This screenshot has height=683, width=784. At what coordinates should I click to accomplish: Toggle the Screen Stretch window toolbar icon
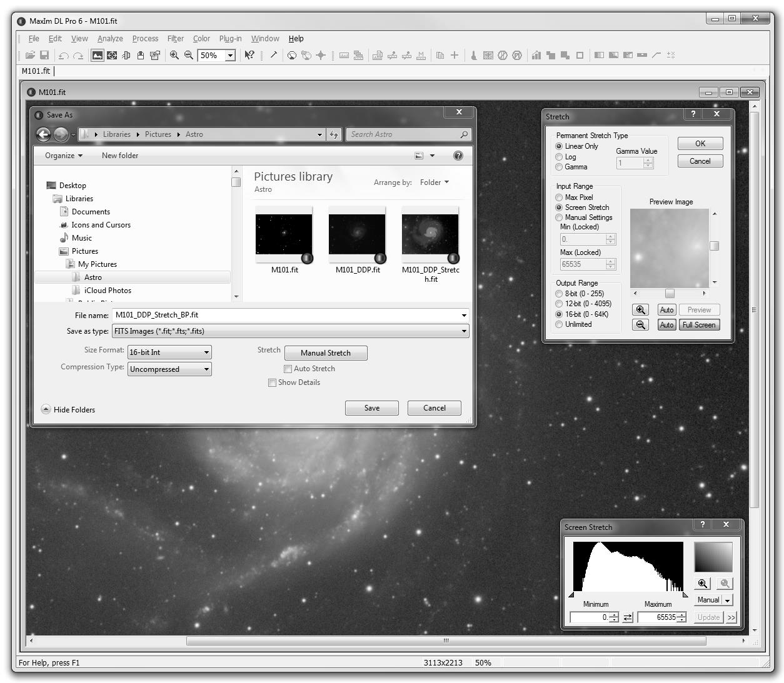[98, 55]
